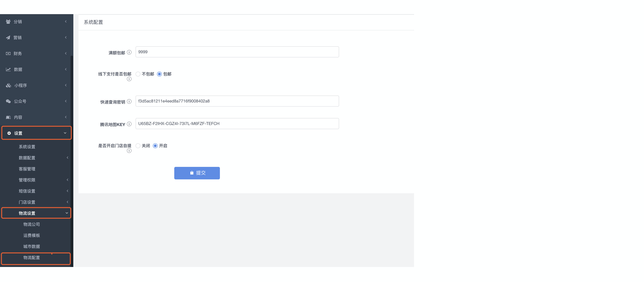Open the 运费模板 menu item

(32, 235)
